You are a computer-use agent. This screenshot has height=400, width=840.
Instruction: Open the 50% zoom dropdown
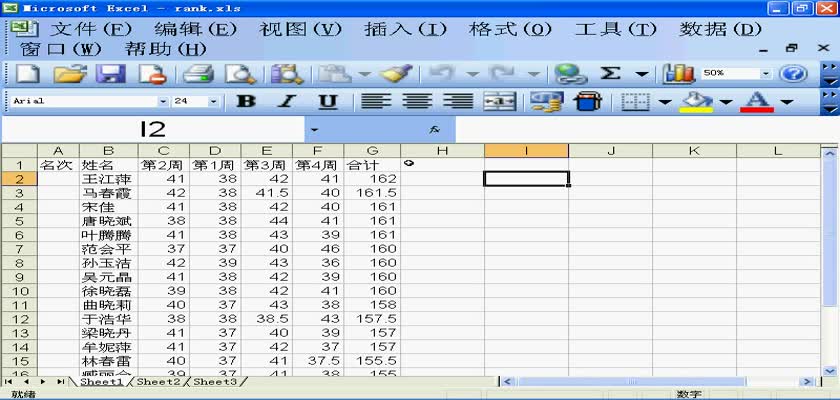click(x=767, y=73)
